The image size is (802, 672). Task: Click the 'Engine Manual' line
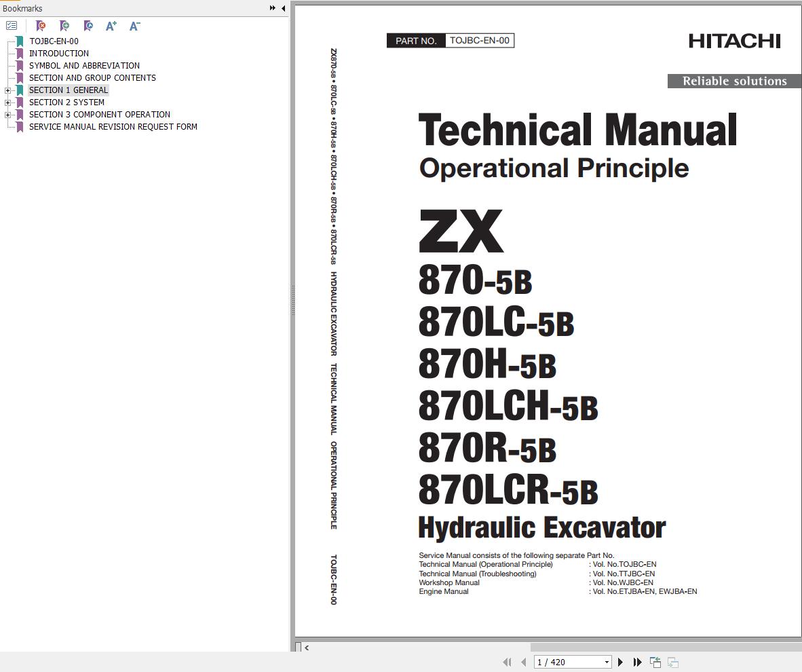444,591
